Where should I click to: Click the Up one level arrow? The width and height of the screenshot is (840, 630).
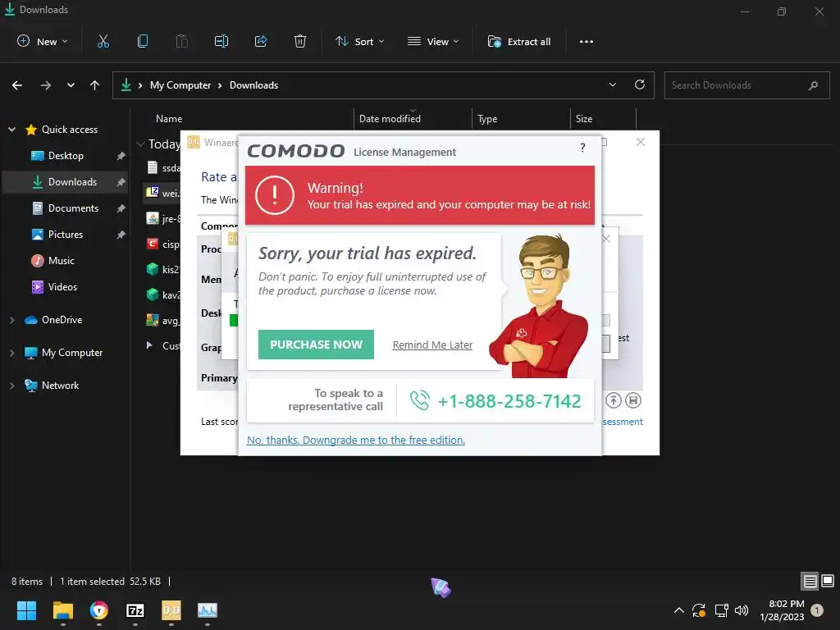(x=95, y=85)
